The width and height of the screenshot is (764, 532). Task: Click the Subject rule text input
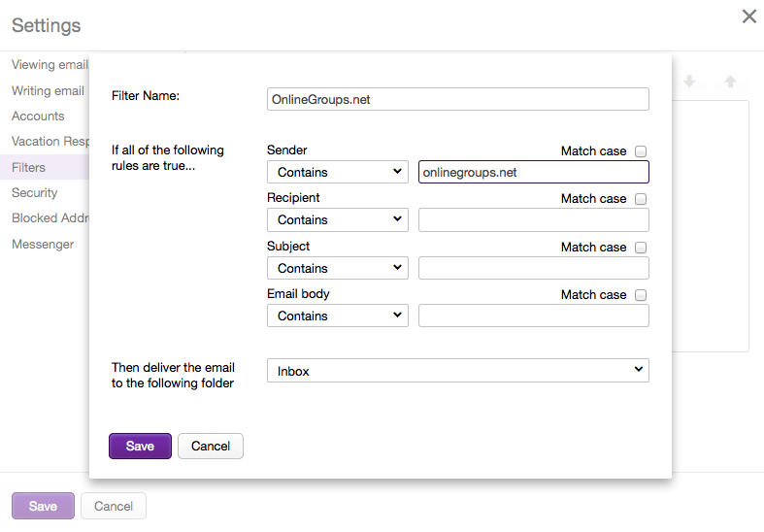click(533, 268)
